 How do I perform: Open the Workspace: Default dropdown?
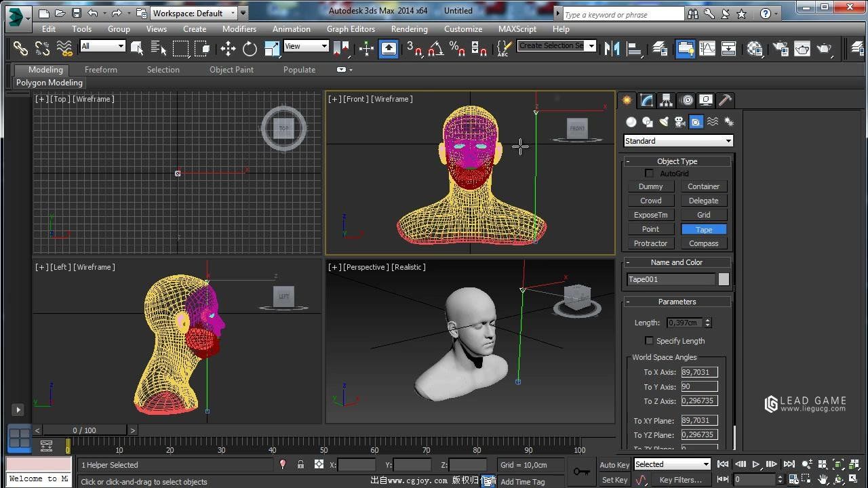point(193,13)
